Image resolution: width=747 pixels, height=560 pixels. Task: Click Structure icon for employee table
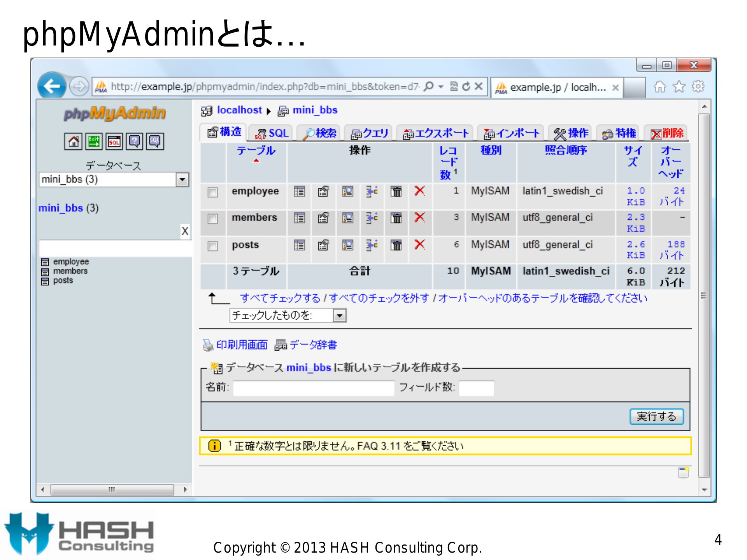[323, 191]
